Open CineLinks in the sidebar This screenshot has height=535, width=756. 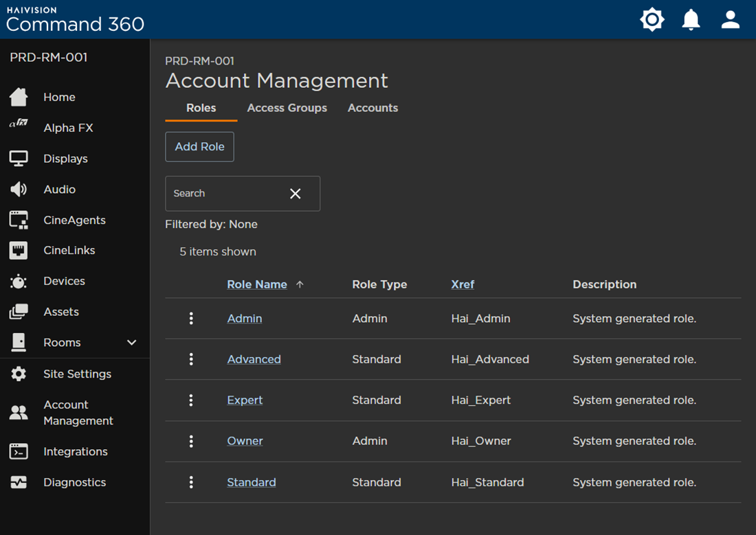[x=69, y=250]
